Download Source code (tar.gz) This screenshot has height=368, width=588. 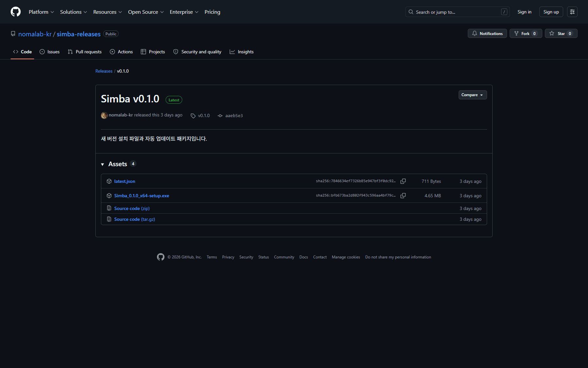click(x=135, y=219)
